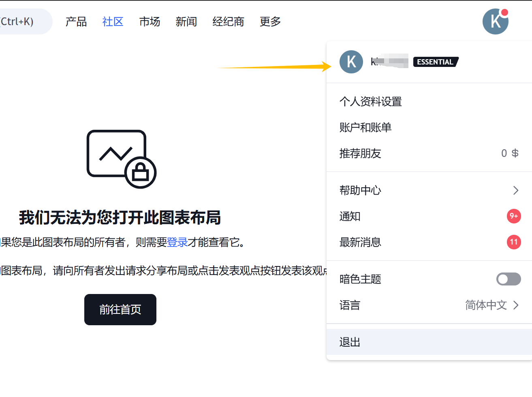Expand the 帮助中心 submenu chevron
Screen dimensions: 532x397
click(x=515, y=190)
